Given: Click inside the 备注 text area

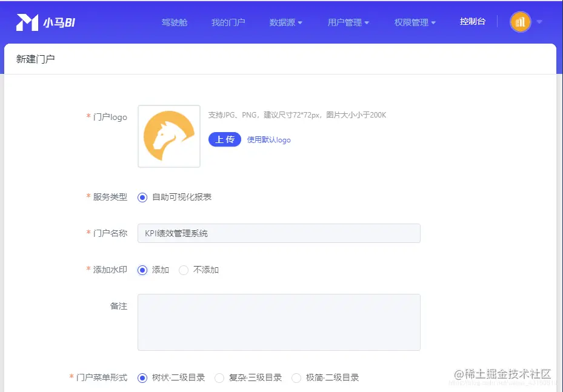Looking at the screenshot, I should [x=279, y=321].
